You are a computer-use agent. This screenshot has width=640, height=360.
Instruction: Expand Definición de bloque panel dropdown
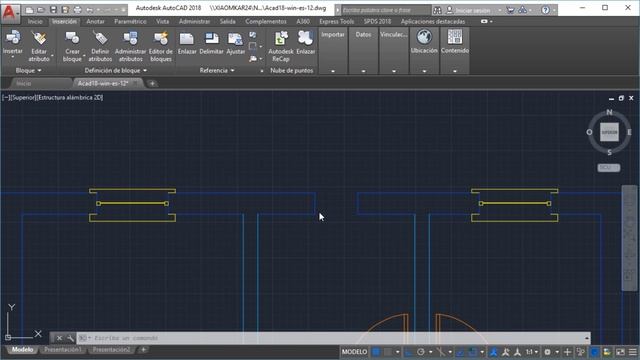tap(116, 71)
